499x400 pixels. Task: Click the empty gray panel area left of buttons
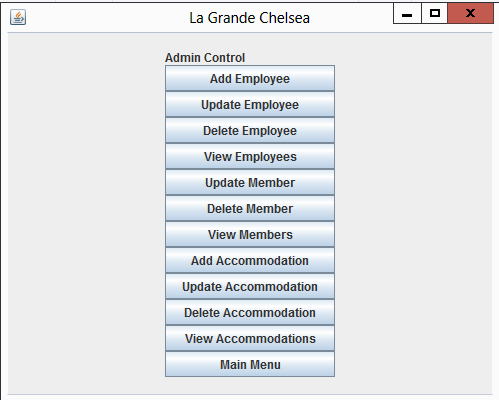87,213
